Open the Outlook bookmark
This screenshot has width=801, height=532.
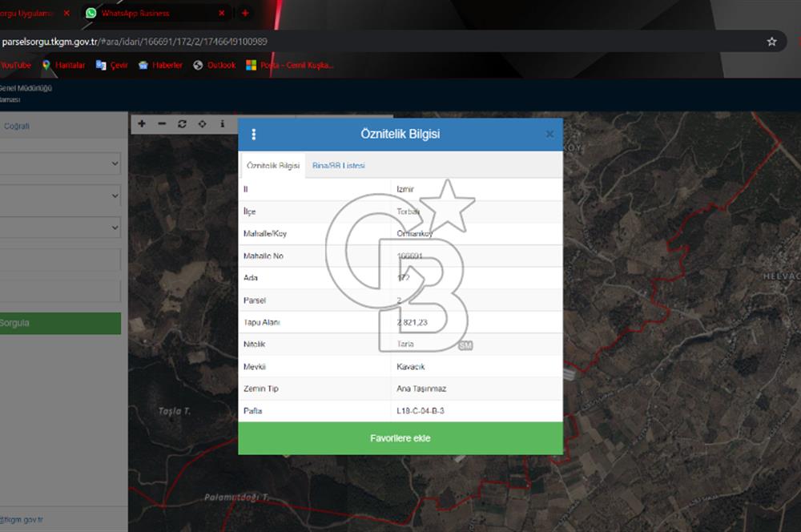[x=215, y=65]
